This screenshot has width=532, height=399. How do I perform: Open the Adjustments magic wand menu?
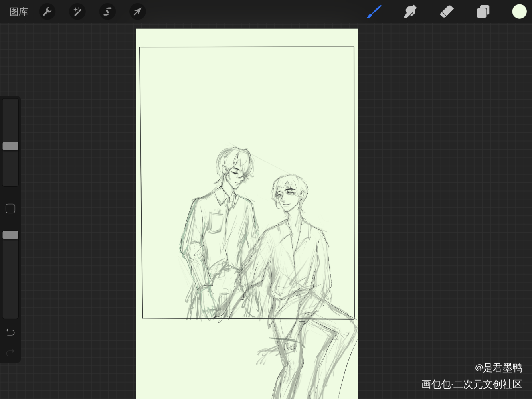click(77, 12)
